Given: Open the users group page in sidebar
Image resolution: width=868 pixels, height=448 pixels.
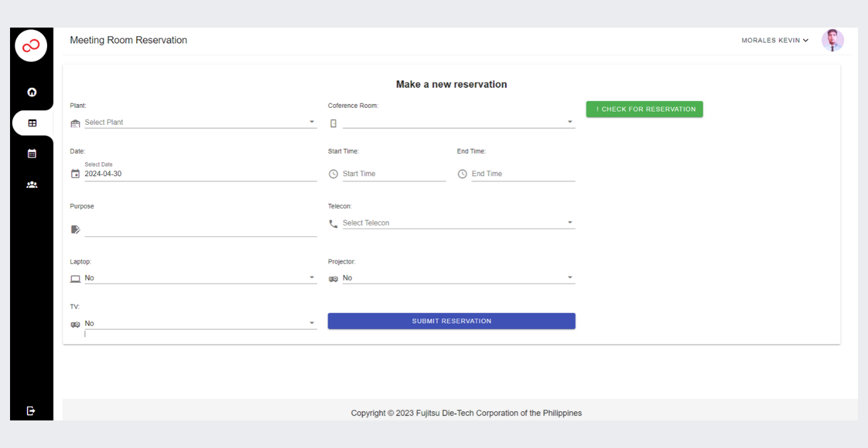Looking at the screenshot, I should tap(32, 185).
